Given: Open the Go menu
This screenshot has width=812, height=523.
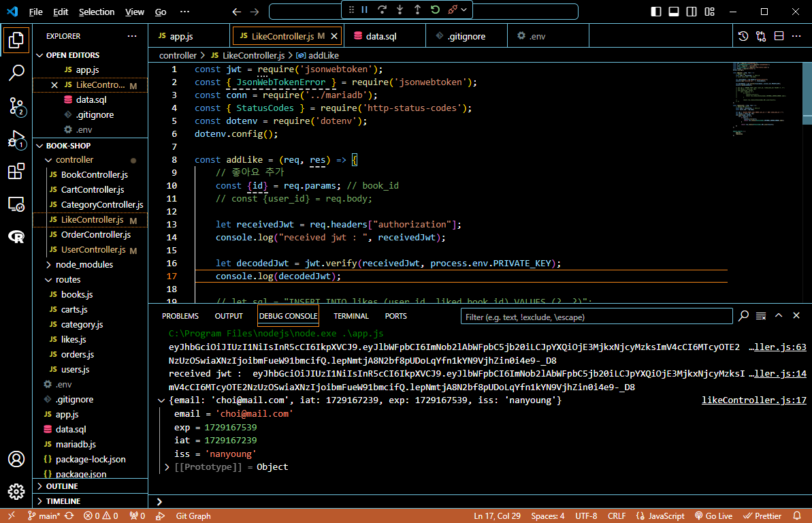Looking at the screenshot, I should [x=161, y=12].
